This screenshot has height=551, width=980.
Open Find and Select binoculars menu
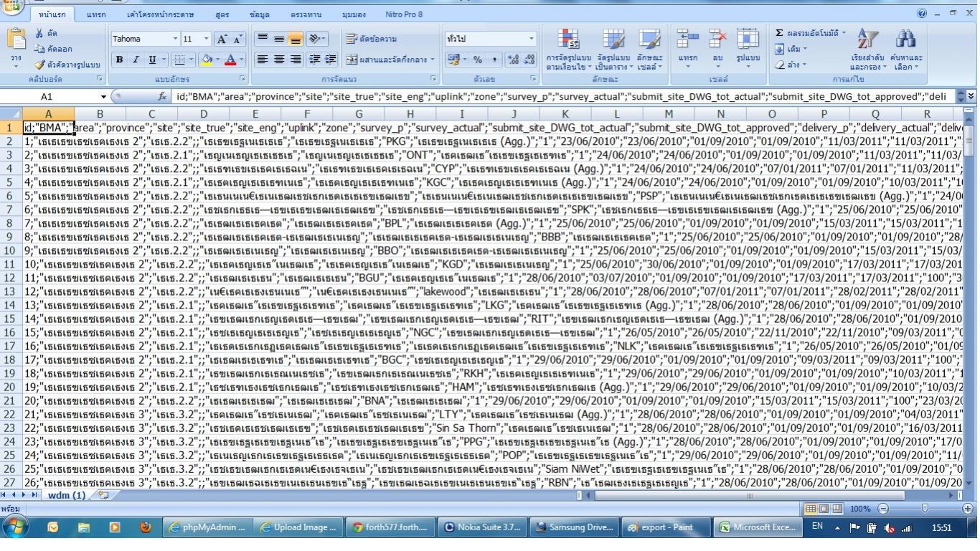tap(906, 50)
